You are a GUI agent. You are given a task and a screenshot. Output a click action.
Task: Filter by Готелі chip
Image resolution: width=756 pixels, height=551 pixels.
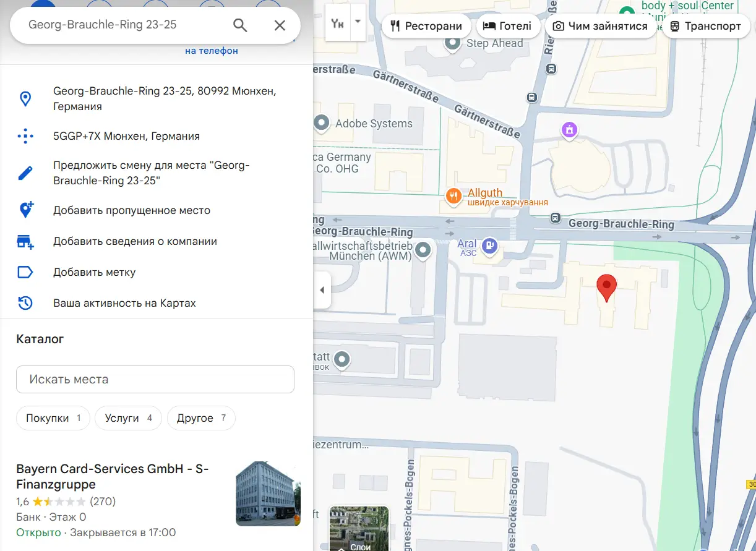coord(507,26)
